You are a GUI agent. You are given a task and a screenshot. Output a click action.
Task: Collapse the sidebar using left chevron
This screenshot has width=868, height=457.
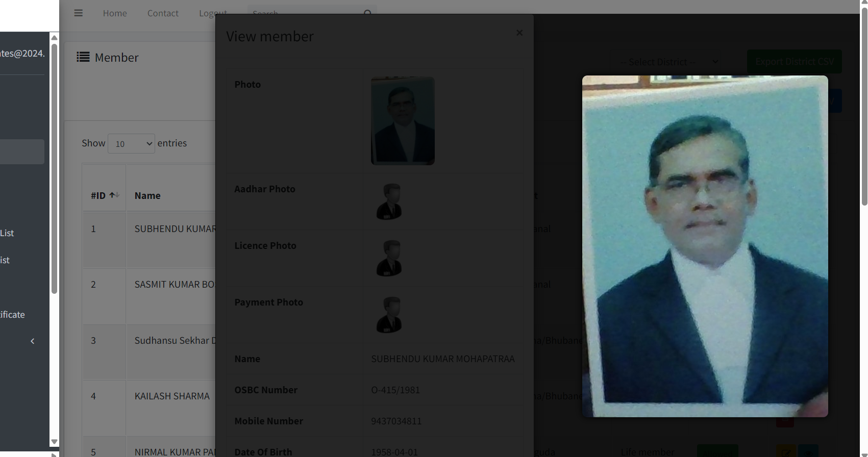[x=32, y=341]
